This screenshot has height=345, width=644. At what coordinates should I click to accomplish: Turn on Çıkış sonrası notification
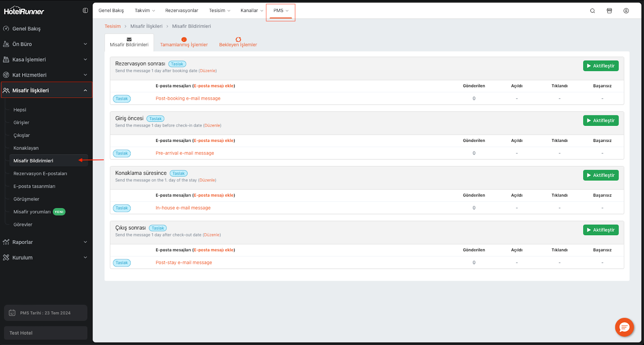pos(601,230)
